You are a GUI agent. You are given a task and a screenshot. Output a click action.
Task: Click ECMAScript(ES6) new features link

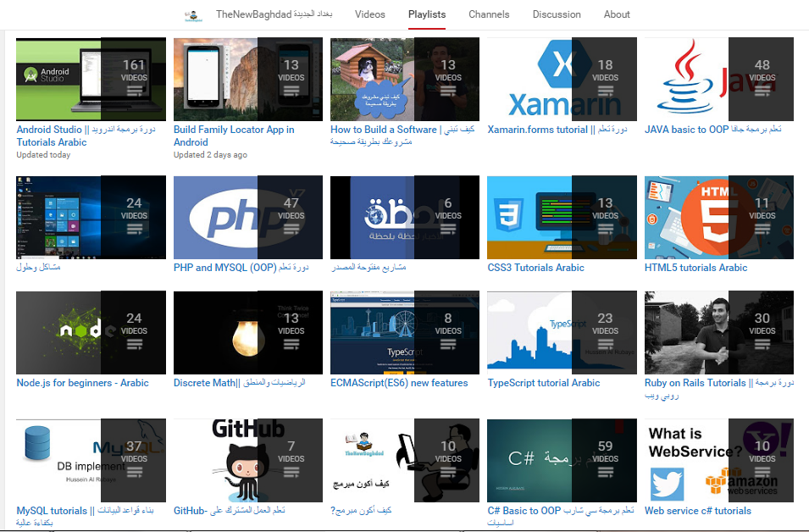[x=399, y=383]
